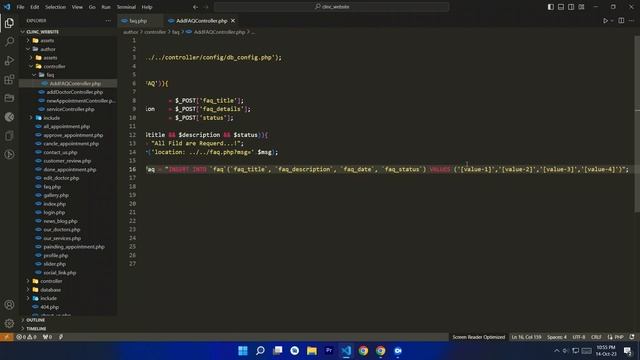Open the Edit menu
This screenshot has width=640, height=360.
[x=35, y=7]
